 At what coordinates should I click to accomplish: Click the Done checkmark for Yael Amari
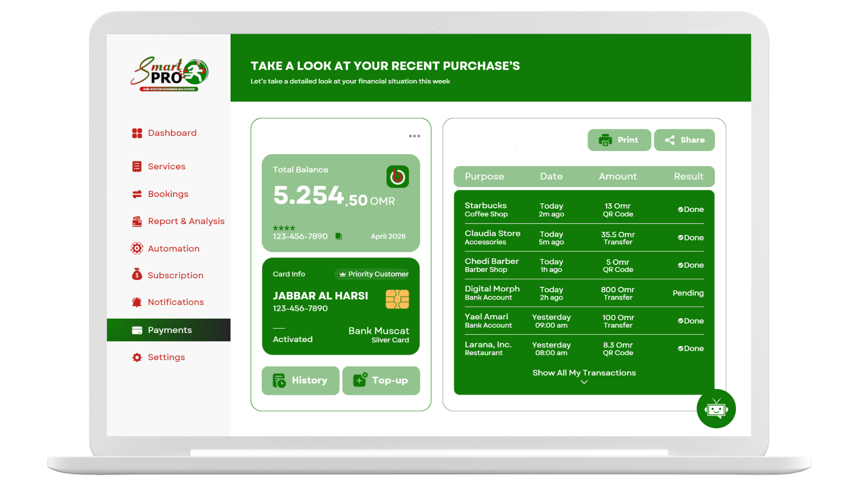[680, 321]
